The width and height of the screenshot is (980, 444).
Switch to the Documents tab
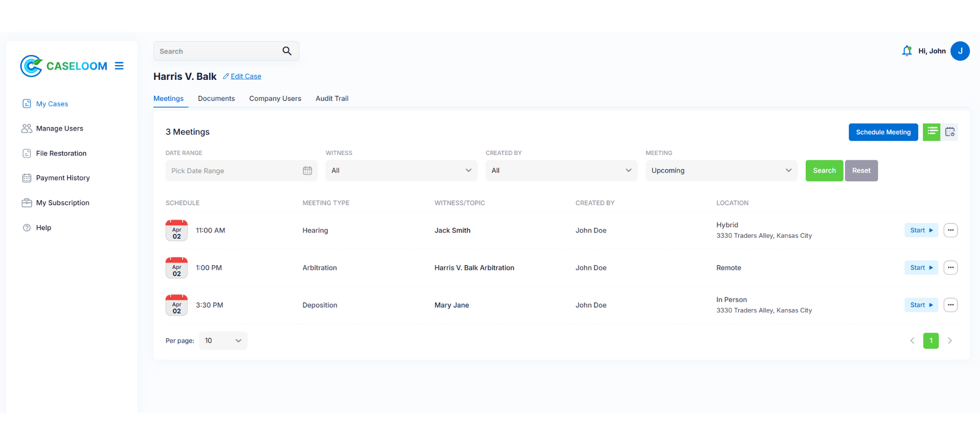[x=216, y=99]
